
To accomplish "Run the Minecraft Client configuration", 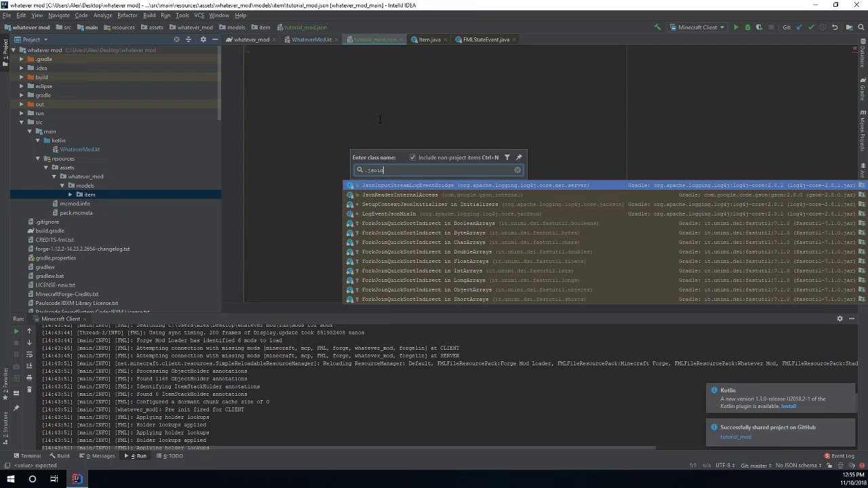I will tap(736, 27).
